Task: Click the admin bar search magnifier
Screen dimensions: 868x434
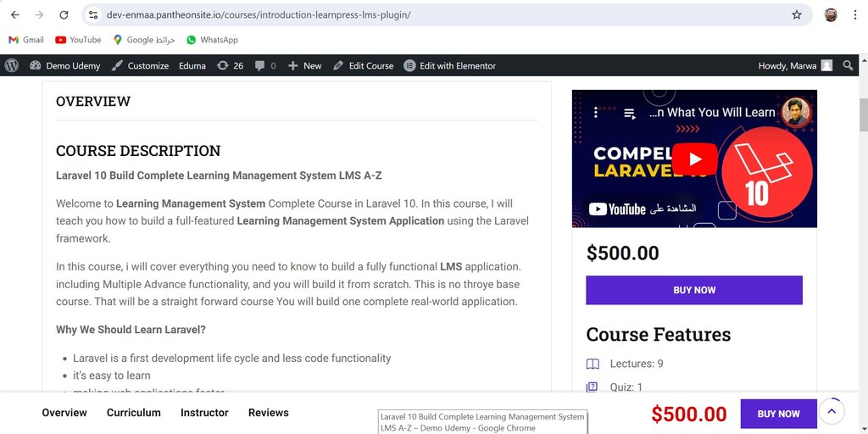Action: tap(848, 65)
